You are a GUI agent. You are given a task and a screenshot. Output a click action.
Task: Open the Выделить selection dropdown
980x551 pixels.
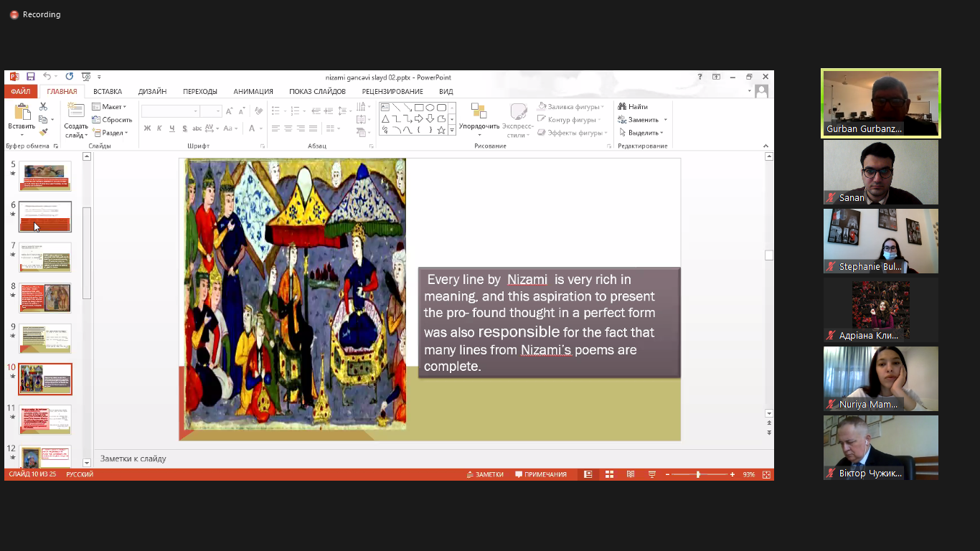[x=641, y=133]
